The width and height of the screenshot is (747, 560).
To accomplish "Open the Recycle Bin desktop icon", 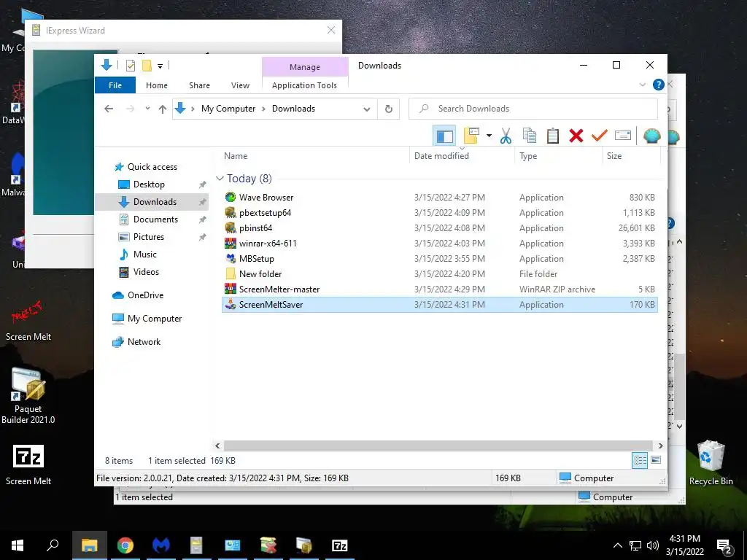I will (x=711, y=463).
